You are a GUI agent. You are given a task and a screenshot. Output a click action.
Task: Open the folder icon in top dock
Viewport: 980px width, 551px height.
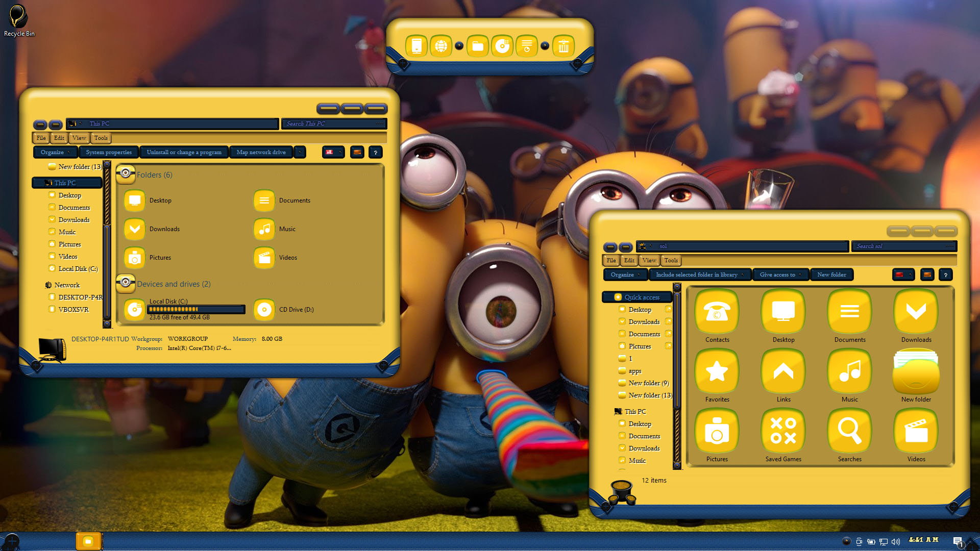click(x=478, y=46)
